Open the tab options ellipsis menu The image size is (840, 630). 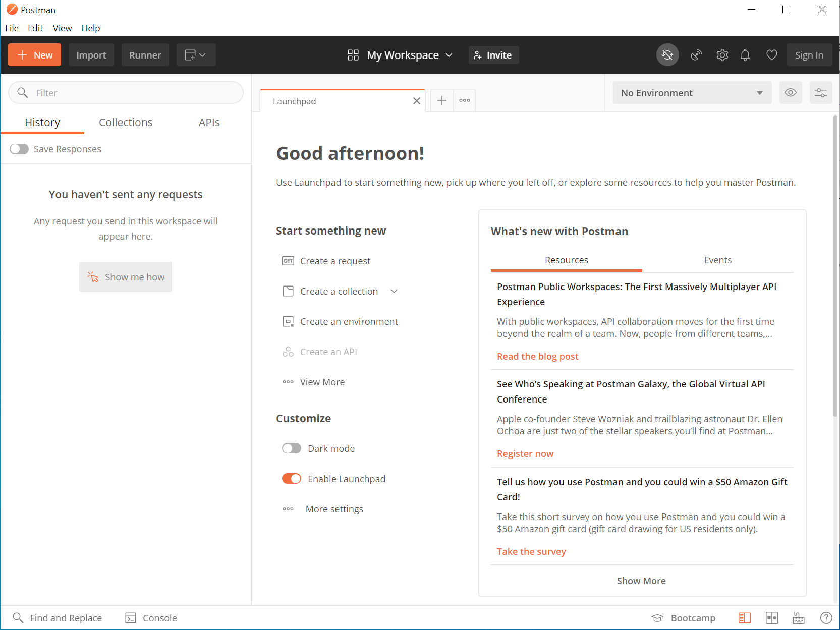click(x=465, y=100)
